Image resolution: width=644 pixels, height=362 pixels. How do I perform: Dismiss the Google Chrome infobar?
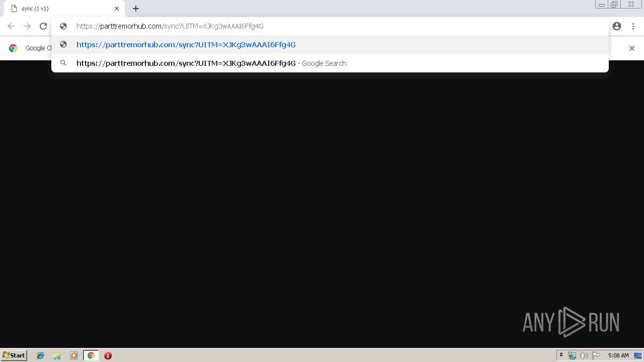632,48
